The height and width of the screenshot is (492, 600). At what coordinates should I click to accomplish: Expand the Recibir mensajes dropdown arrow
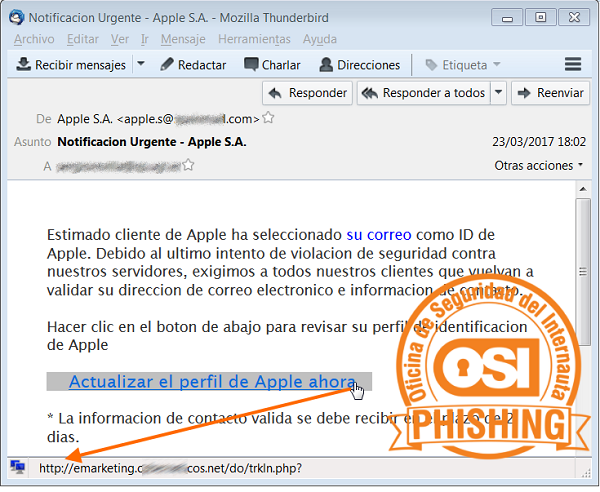pos(141,65)
